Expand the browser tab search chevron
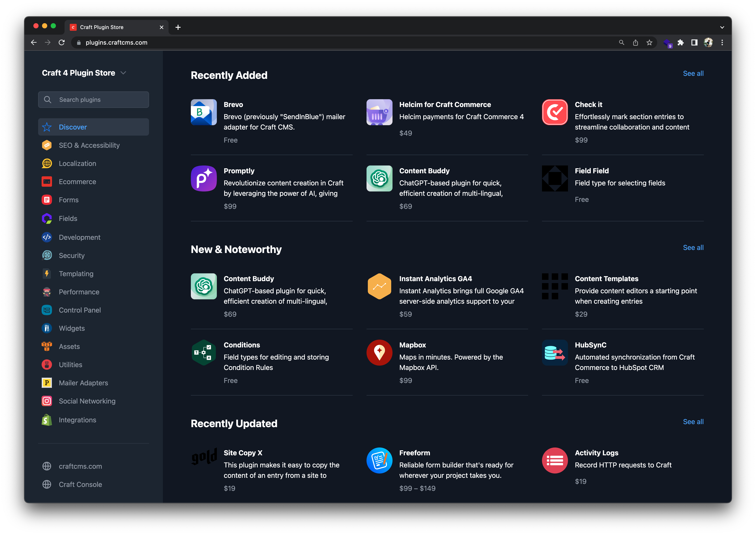756x535 pixels. (722, 27)
